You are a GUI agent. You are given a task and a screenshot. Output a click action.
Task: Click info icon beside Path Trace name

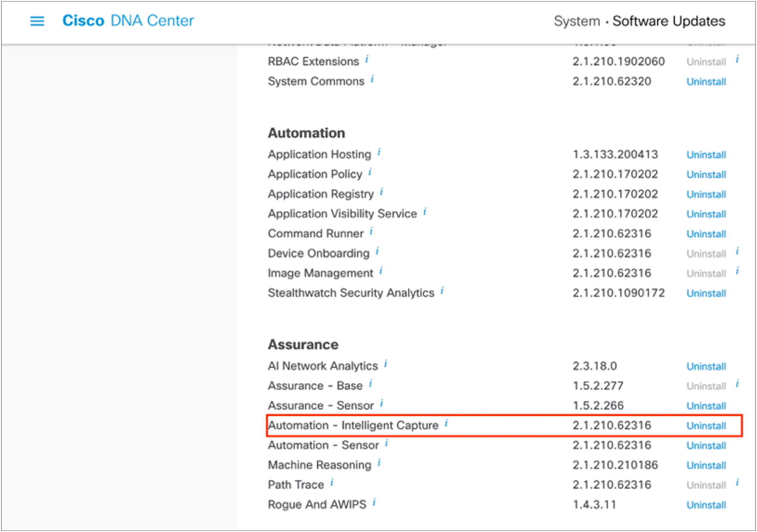[332, 483]
